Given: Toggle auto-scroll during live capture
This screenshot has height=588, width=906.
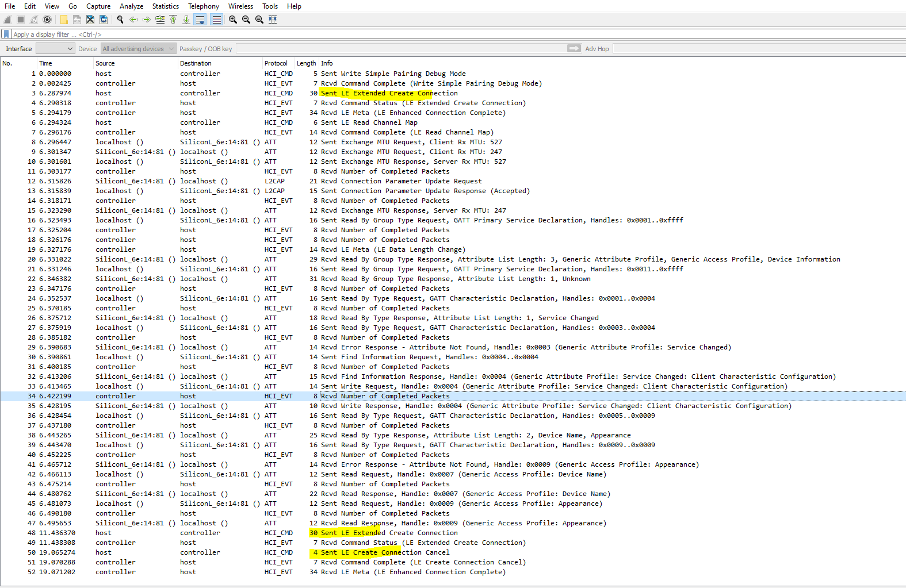Looking at the screenshot, I should 200,20.
